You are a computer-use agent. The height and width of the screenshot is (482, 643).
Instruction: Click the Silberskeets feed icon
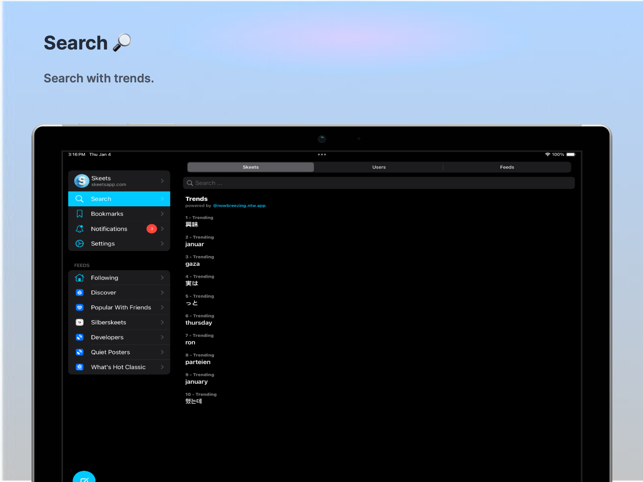coord(80,322)
